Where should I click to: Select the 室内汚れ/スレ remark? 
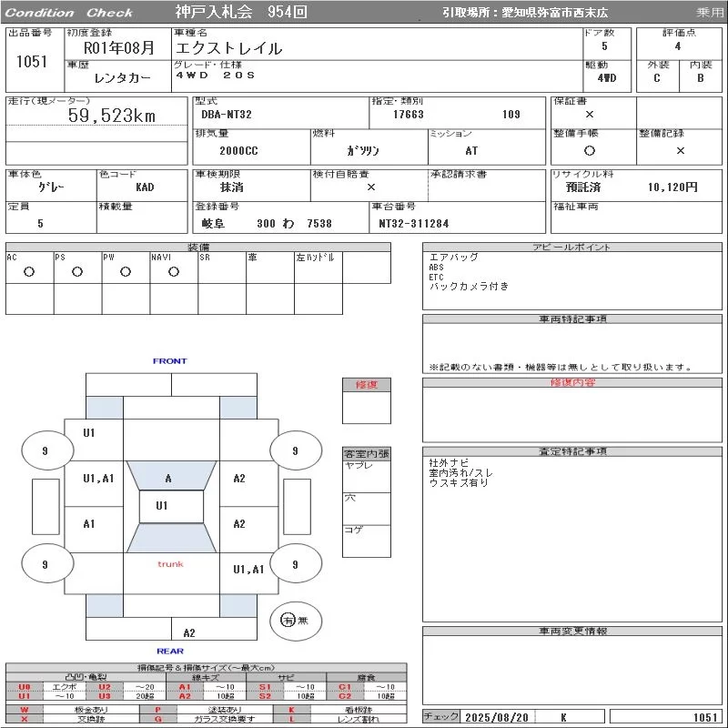tap(461, 472)
